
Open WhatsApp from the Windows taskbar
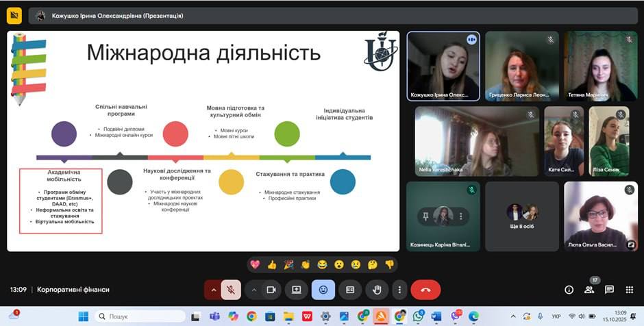tap(418, 316)
